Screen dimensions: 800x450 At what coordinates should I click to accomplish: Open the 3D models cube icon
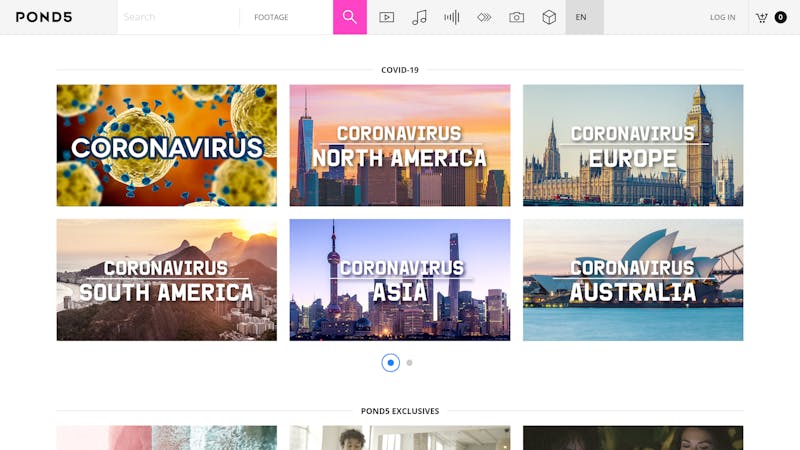coord(549,17)
